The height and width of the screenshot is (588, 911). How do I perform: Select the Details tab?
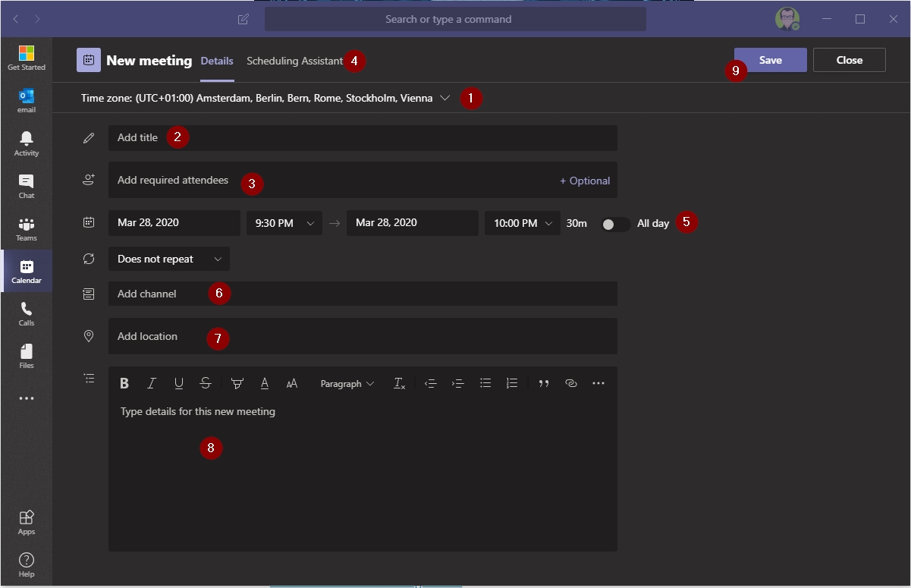217,61
